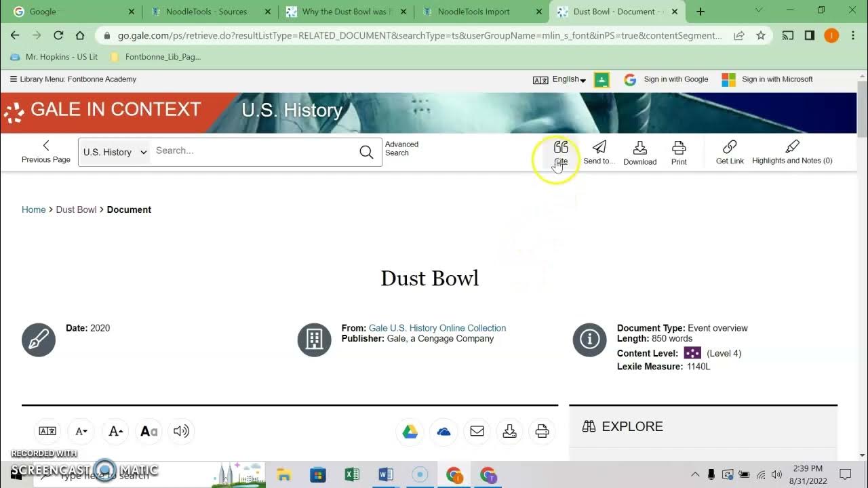Navigate back in browser
The image size is (868, 488).
15,35
